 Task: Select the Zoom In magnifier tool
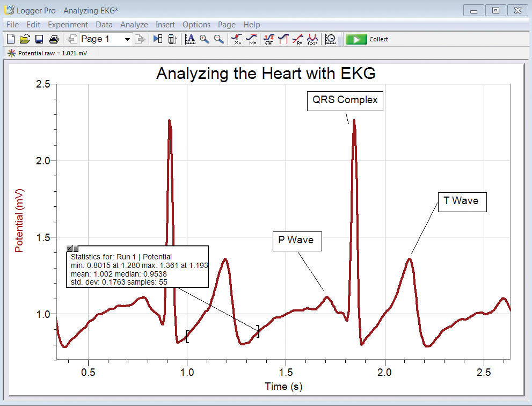[205, 39]
